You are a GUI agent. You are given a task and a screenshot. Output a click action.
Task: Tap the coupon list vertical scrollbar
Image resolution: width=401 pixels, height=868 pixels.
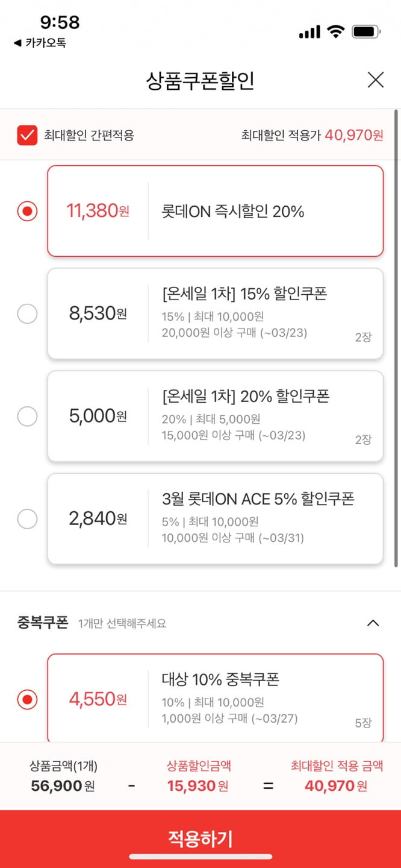[396, 338]
